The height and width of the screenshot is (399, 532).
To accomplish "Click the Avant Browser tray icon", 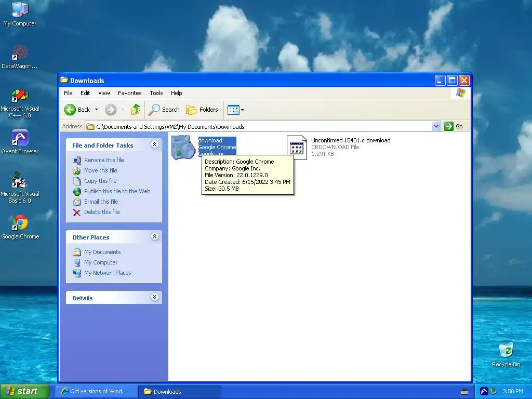I will click(484, 391).
